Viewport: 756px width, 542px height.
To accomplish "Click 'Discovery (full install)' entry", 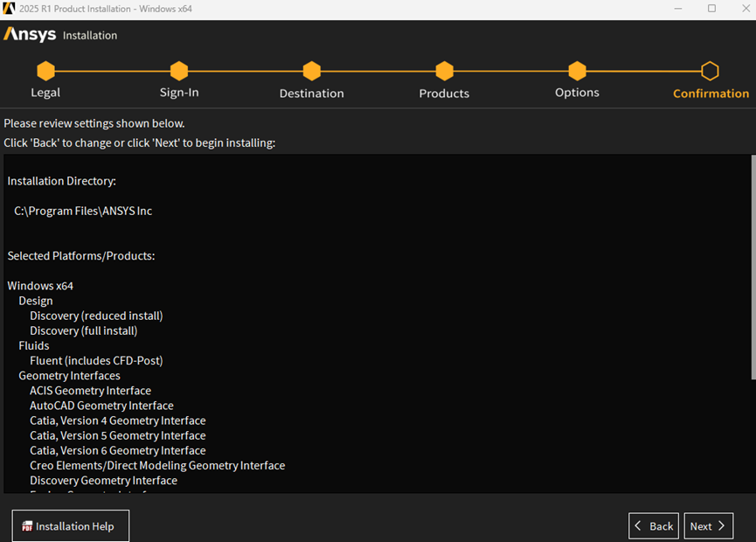I will point(83,330).
